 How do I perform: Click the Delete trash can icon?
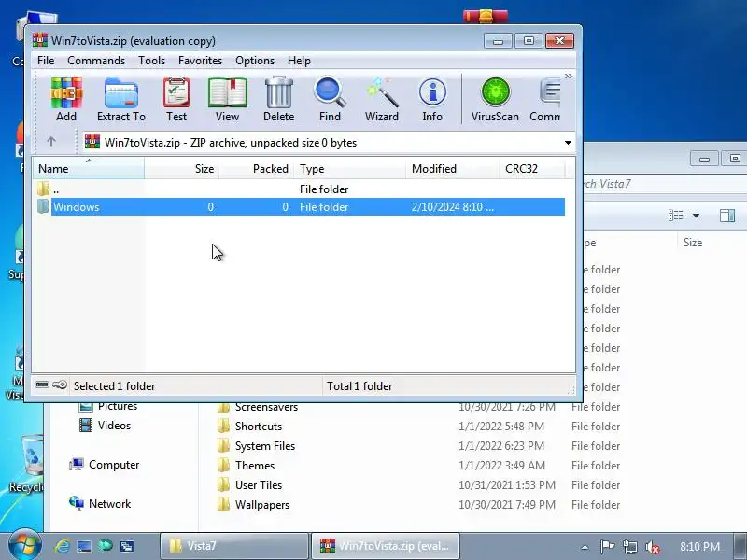pos(278,99)
